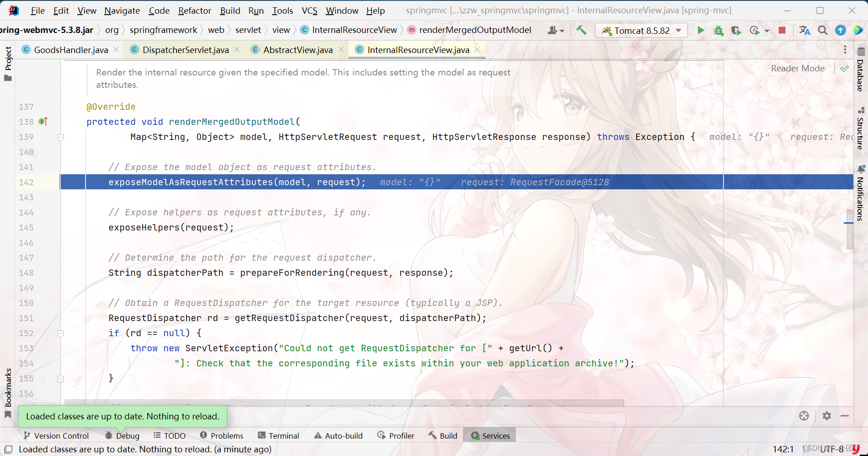
Task: Open the VCS menu
Action: pos(310,11)
